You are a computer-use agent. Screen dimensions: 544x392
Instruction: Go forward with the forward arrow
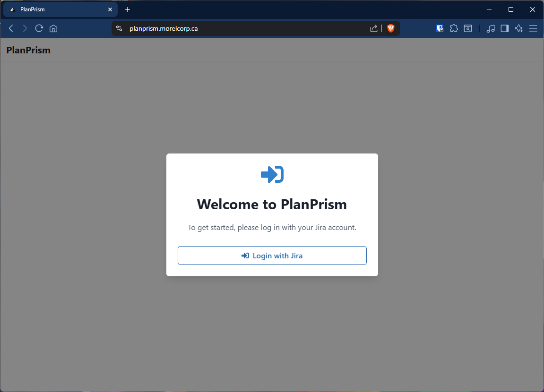(x=25, y=28)
